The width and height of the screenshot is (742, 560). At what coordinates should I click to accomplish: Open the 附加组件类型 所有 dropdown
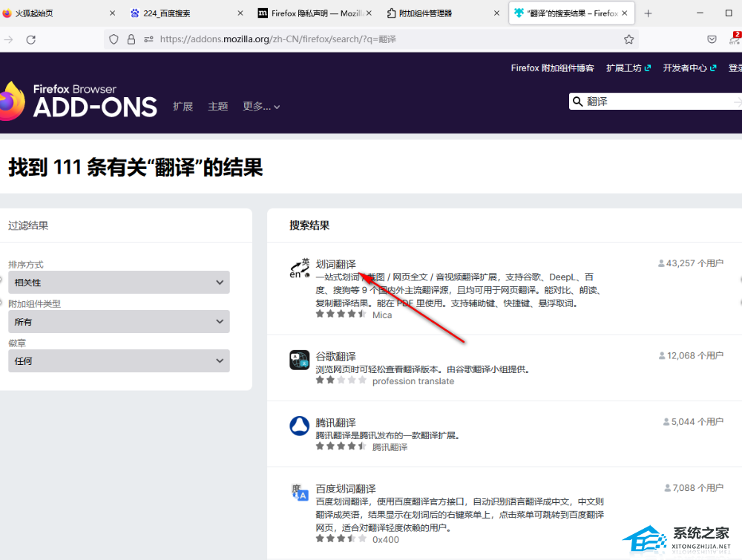tap(119, 322)
